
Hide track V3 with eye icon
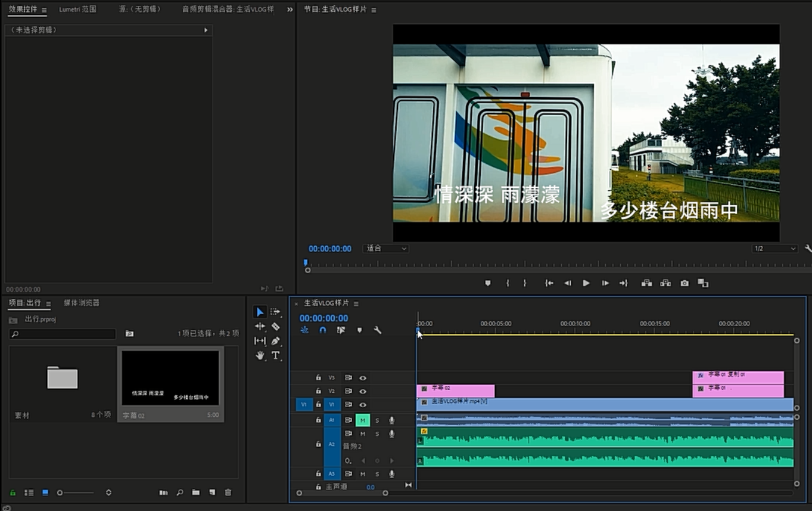click(x=363, y=377)
